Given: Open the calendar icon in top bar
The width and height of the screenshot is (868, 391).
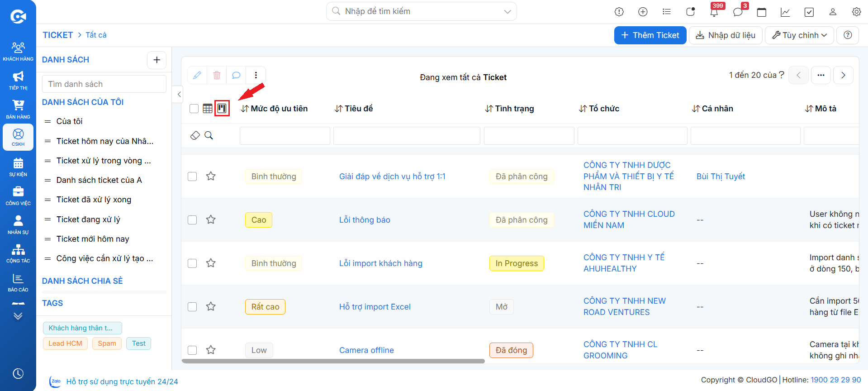Looking at the screenshot, I should [x=762, y=12].
